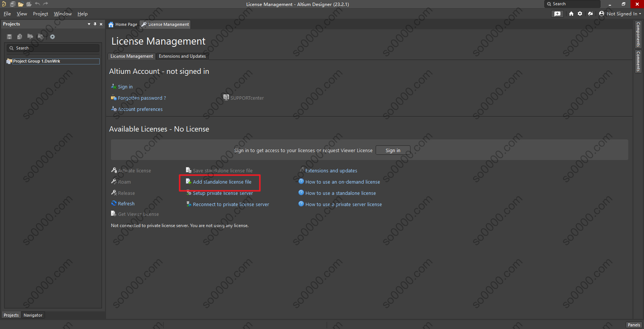
Task: Switch to the Home Page document tab
Action: (x=123, y=24)
